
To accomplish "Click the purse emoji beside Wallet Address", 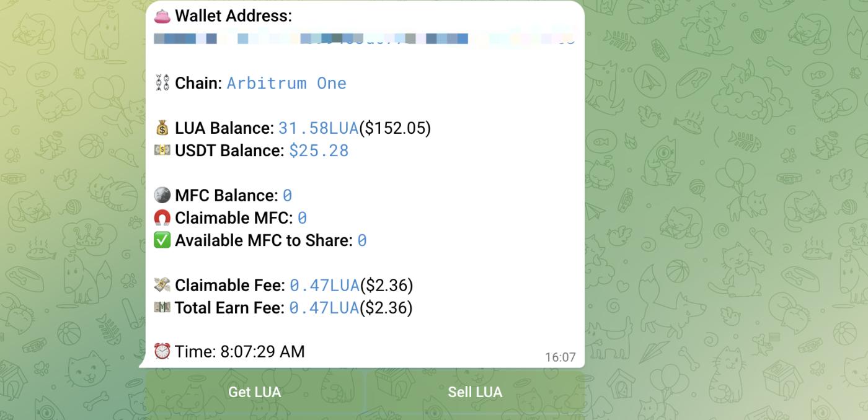I will (x=162, y=16).
